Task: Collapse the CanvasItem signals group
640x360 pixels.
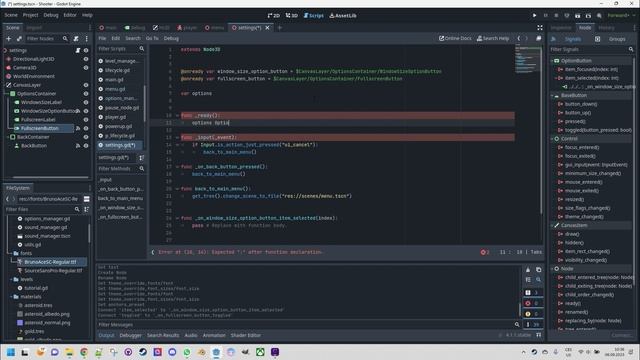Action: pos(552,225)
